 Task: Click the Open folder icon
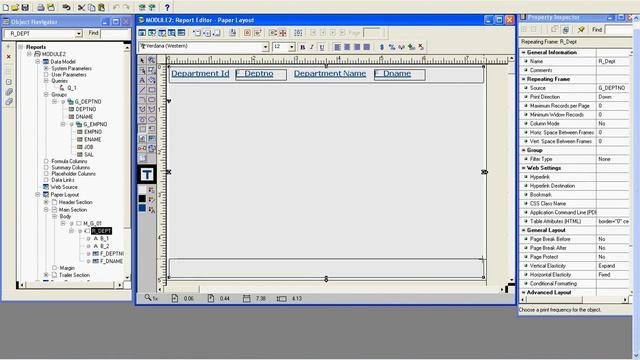(16, 7)
